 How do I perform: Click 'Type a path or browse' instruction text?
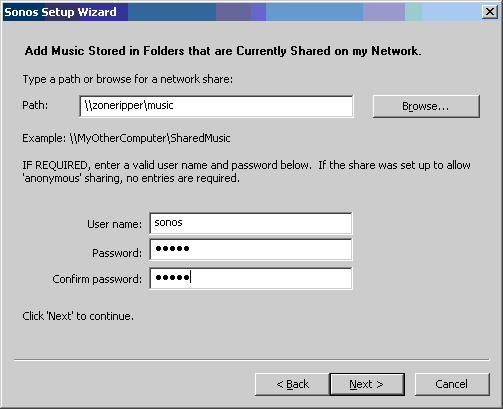pos(128,79)
